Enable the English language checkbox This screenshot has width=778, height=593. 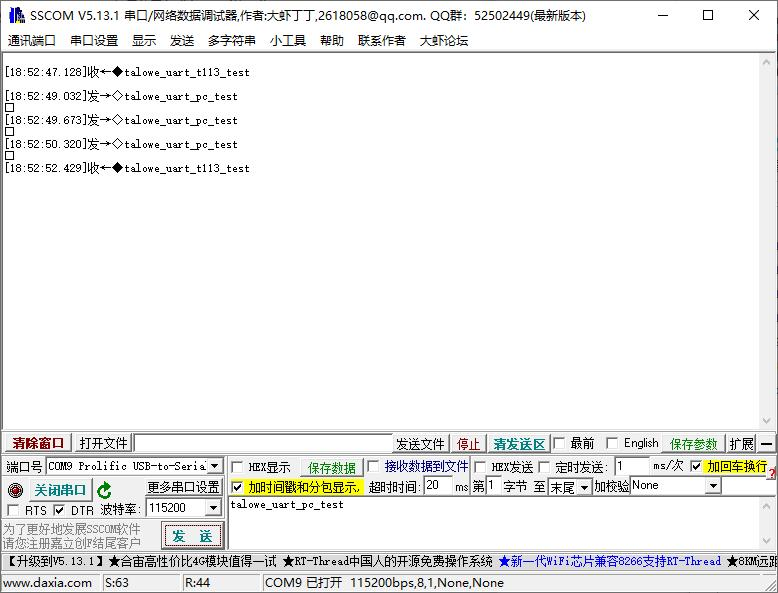(x=612, y=443)
